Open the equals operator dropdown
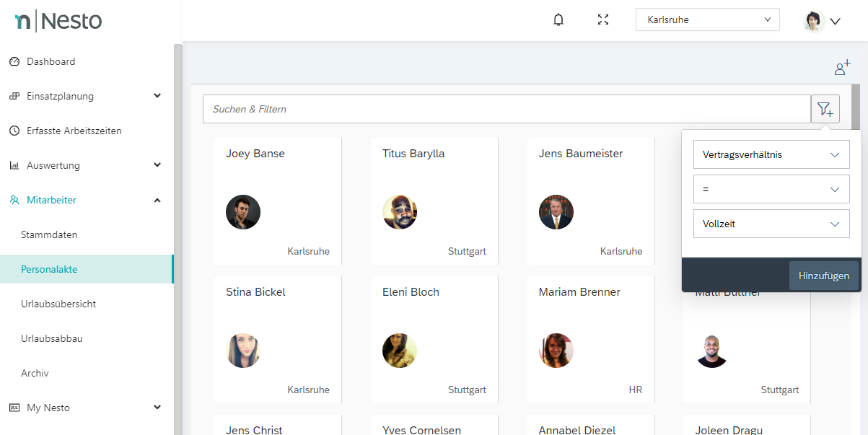This screenshot has width=868, height=435. tap(771, 189)
